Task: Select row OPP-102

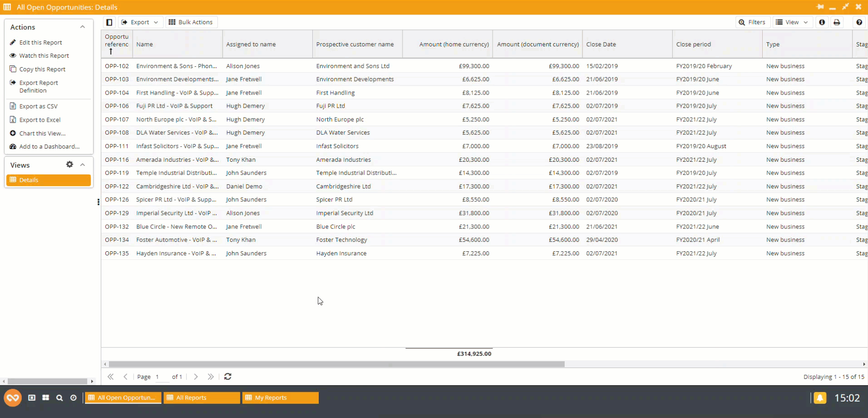Action: pos(484,66)
